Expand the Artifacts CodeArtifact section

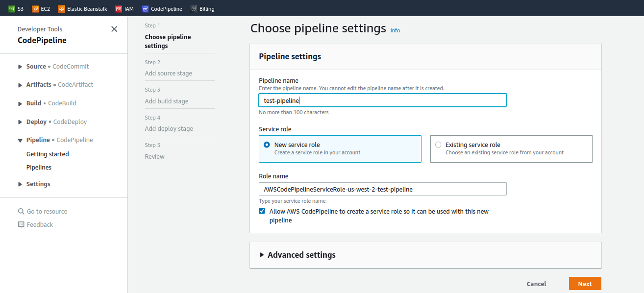click(x=20, y=85)
